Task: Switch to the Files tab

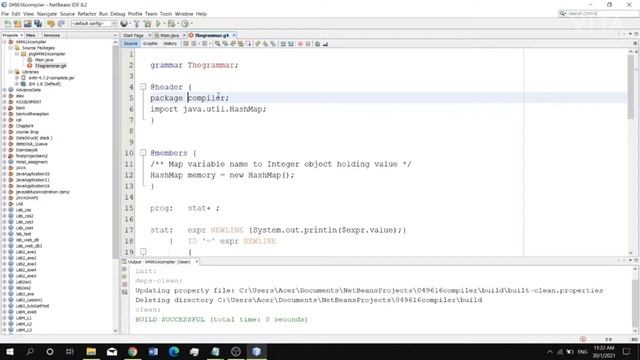Action: pos(31,36)
